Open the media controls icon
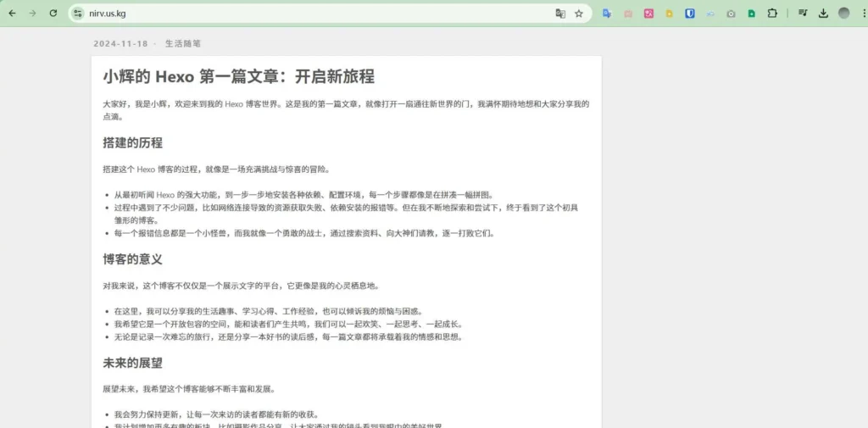 (x=803, y=14)
